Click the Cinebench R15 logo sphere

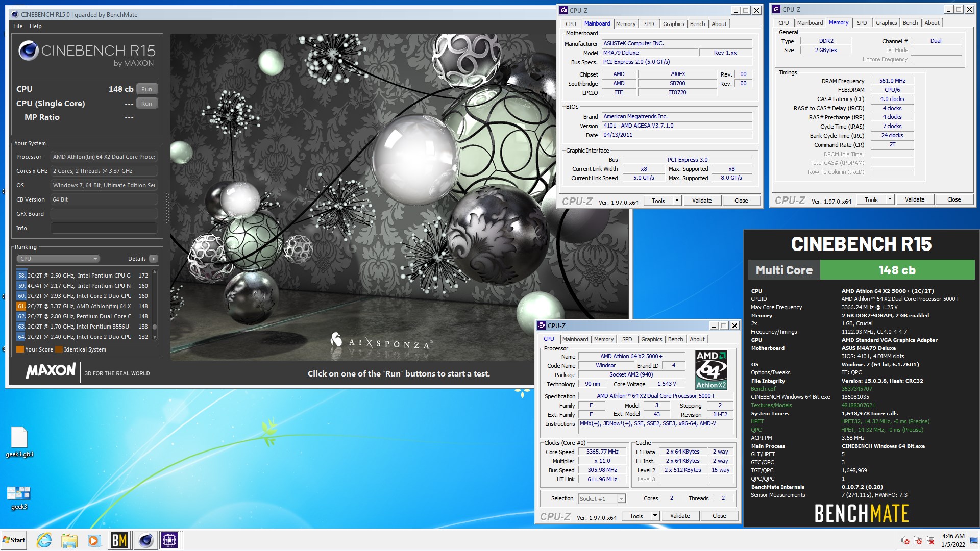29,51
